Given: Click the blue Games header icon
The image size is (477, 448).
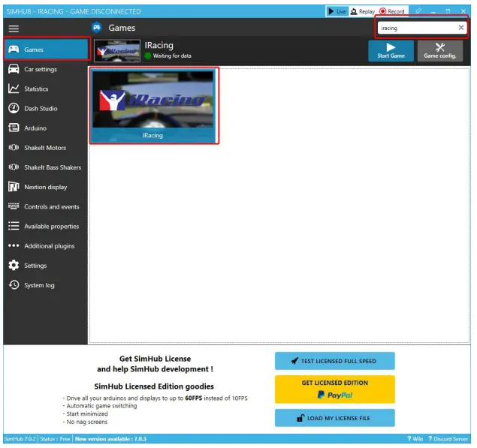Looking at the screenshot, I should click(97, 27).
